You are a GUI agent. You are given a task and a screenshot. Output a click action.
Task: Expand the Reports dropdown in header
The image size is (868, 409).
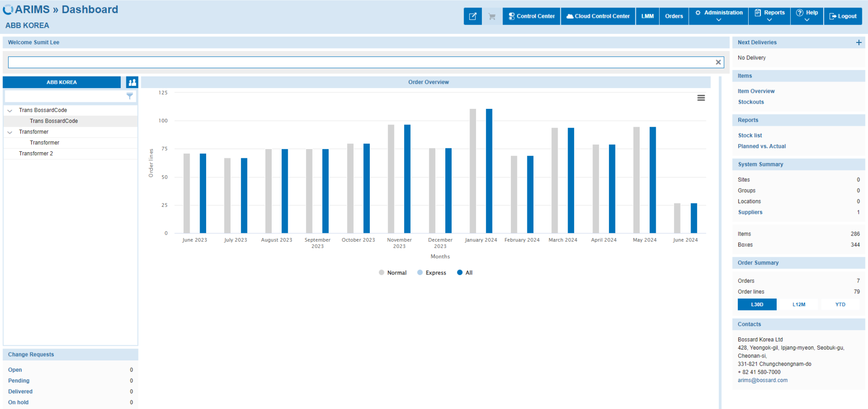(769, 16)
